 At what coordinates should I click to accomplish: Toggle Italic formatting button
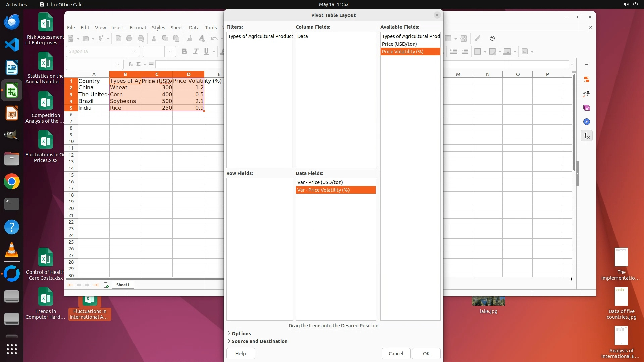pyautogui.click(x=196, y=51)
